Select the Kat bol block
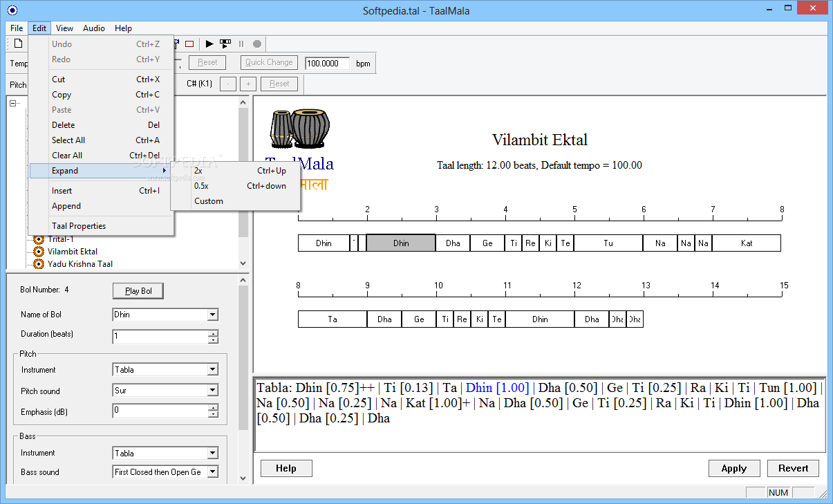 (747, 243)
